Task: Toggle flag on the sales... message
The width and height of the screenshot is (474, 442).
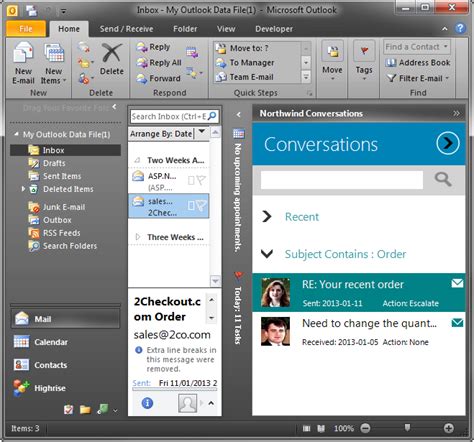Action: tap(201, 206)
